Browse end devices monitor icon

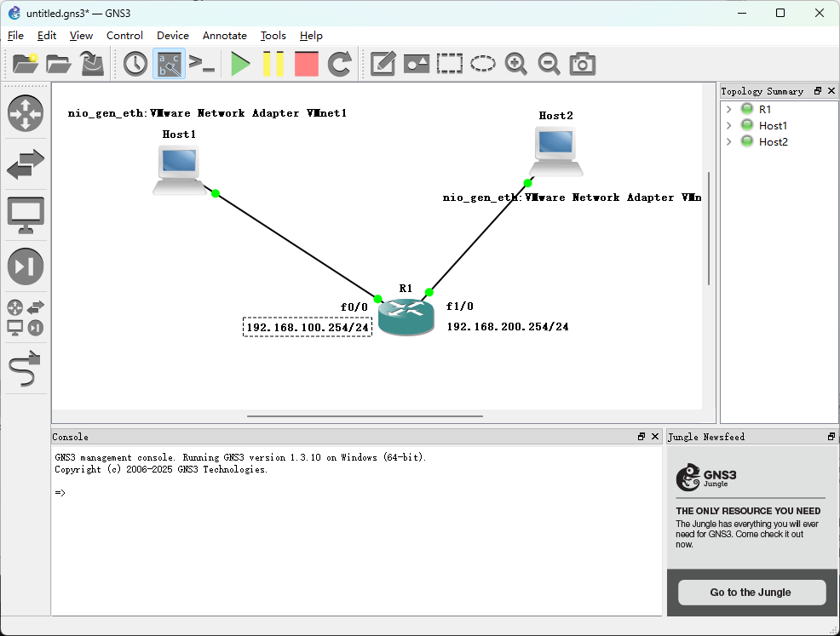click(26, 215)
